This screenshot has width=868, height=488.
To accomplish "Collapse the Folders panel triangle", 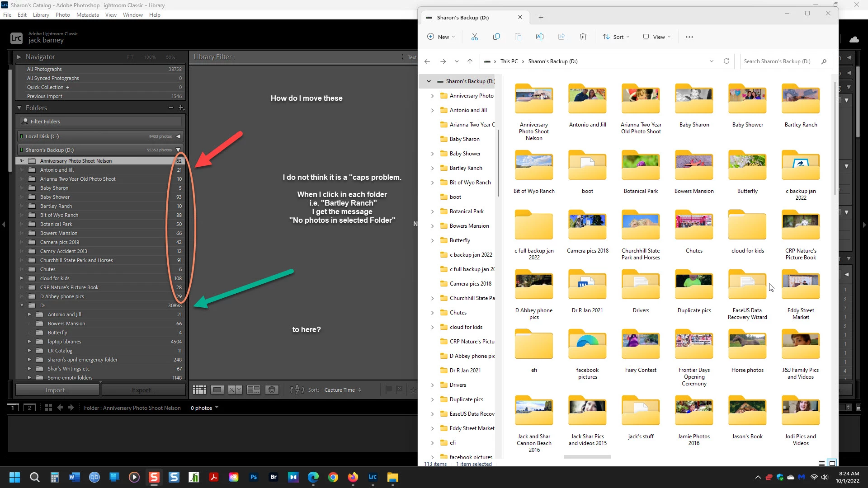I will tap(19, 108).
